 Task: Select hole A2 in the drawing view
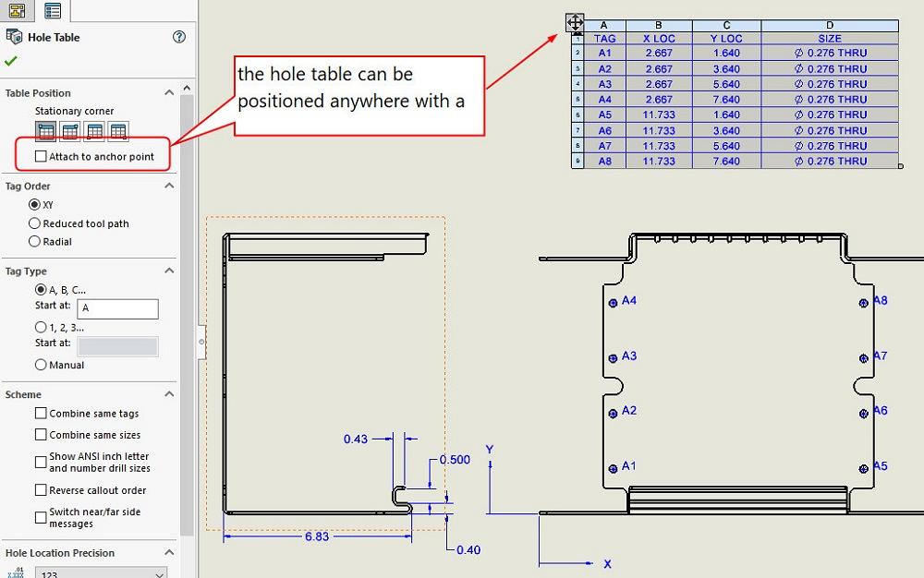[613, 414]
